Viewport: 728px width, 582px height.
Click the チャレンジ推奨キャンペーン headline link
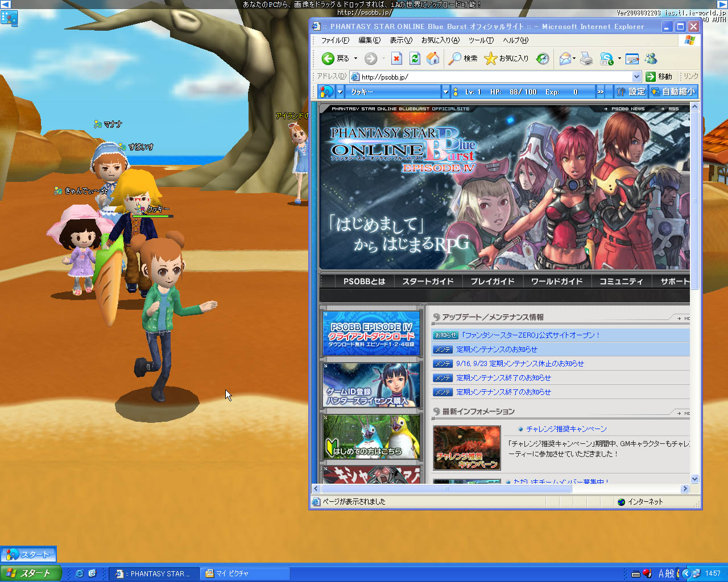point(566,429)
